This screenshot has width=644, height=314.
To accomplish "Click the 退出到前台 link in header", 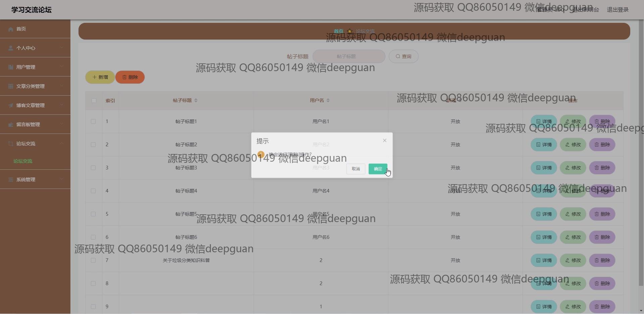I will pyautogui.click(x=585, y=10).
